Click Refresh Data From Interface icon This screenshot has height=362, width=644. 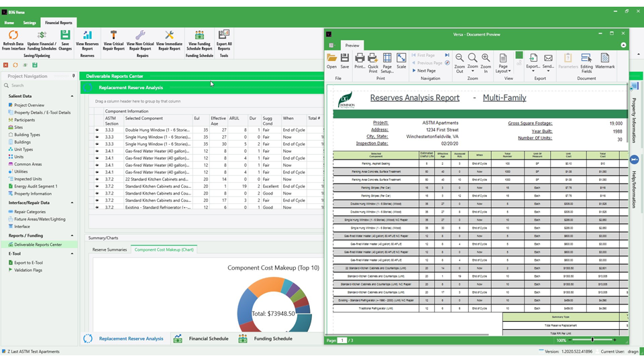(x=13, y=36)
